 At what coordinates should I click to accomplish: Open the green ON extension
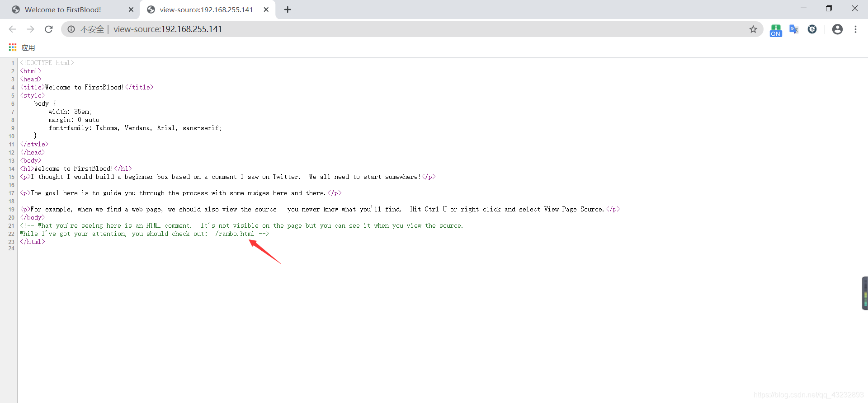pyautogui.click(x=776, y=30)
